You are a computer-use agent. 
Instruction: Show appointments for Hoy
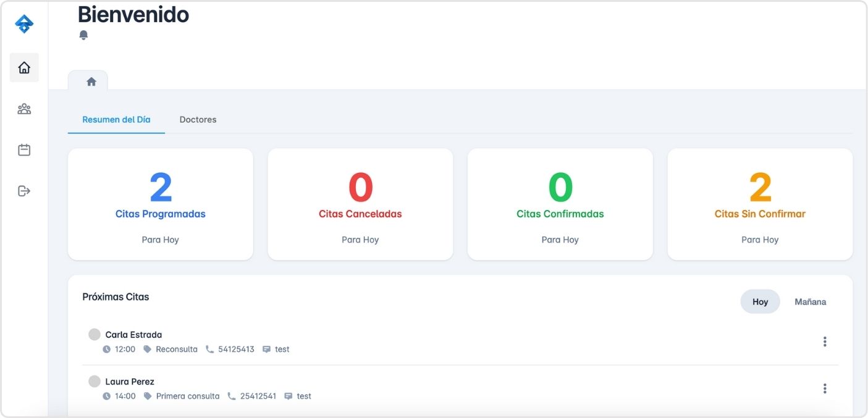(760, 302)
